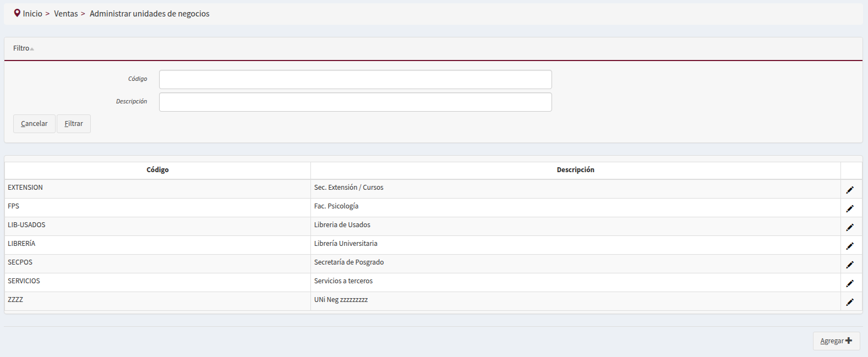
Task: Click the pencil icon for FPS row
Action: click(x=850, y=208)
